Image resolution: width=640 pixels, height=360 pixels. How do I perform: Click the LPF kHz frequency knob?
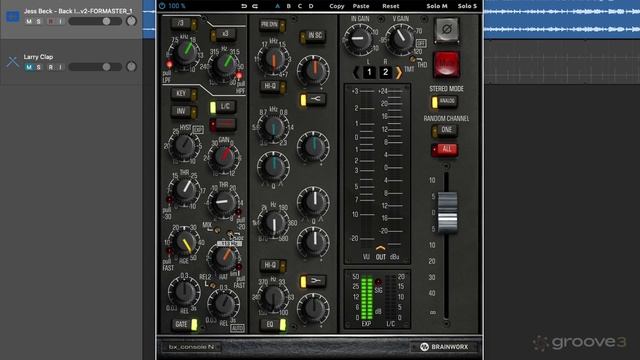pyautogui.click(x=186, y=52)
